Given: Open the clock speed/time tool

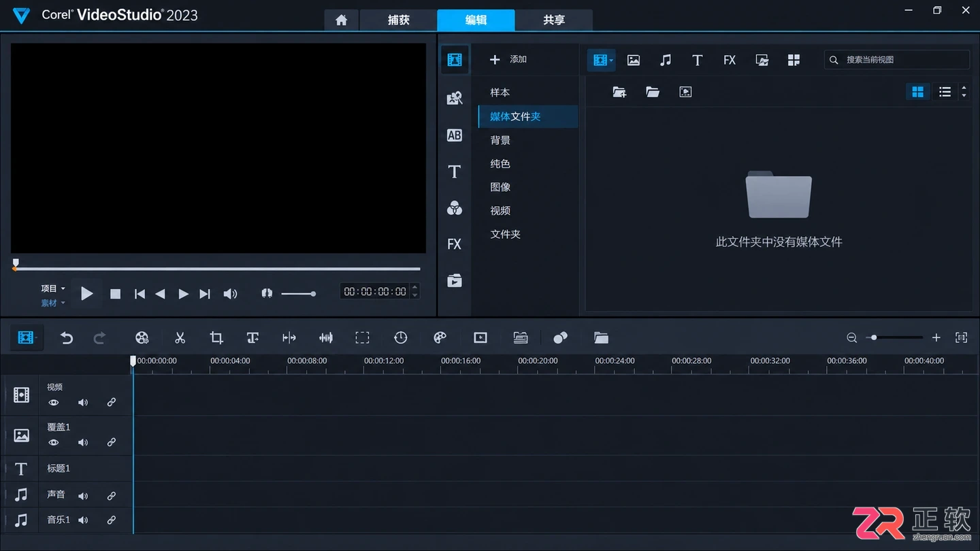Looking at the screenshot, I should click(400, 337).
